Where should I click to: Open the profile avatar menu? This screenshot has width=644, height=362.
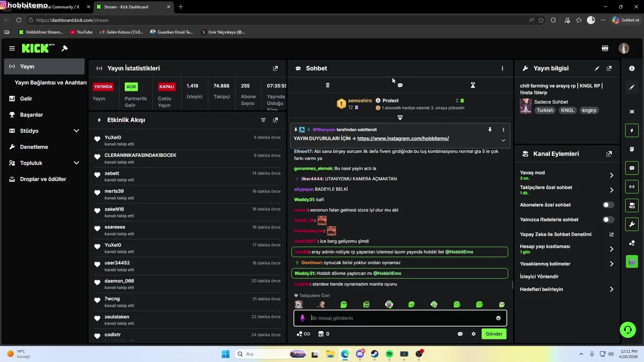[x=624, y=48]
